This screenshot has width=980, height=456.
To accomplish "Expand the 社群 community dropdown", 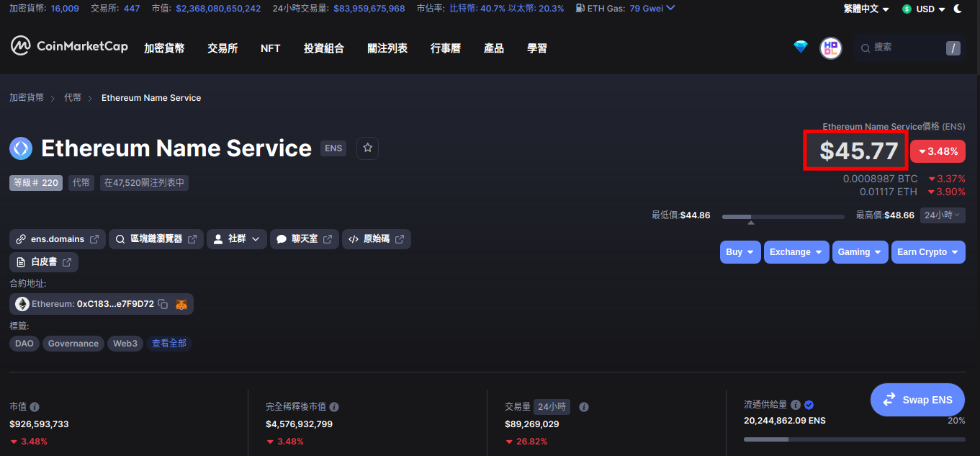I will tap(237, 239).
